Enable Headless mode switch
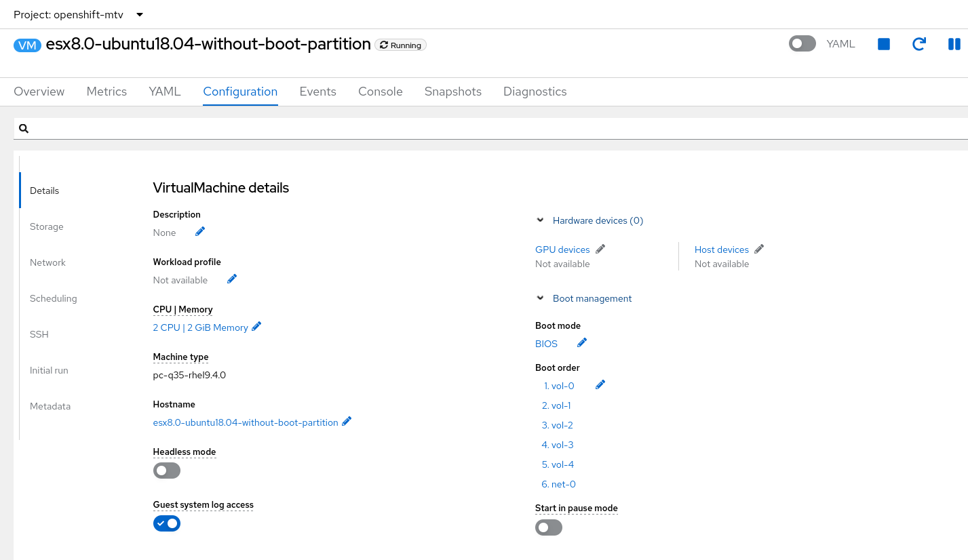 pyautogui.click(x=167, y=471)
